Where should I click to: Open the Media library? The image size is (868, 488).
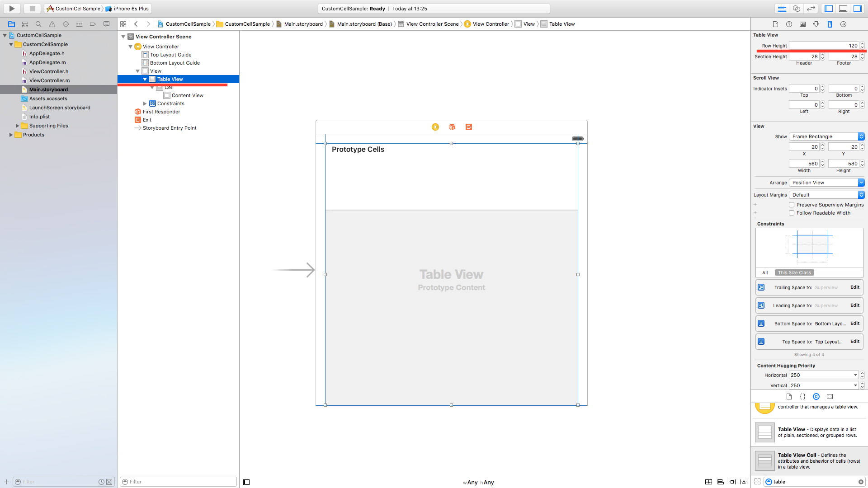(830, 396)
